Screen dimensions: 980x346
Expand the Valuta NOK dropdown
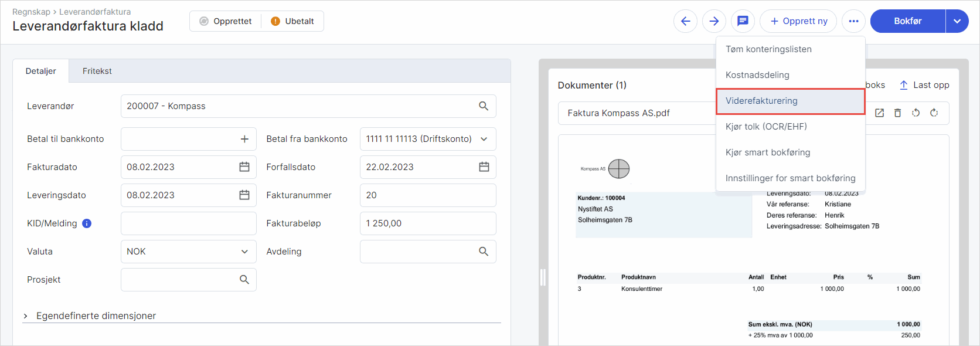244,252
